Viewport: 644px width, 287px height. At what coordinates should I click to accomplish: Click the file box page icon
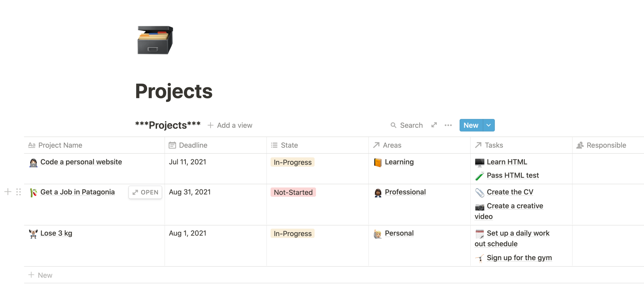155,40
